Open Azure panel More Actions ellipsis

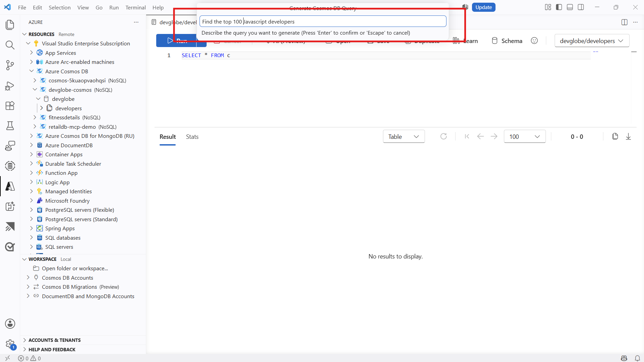[x=136, y=22]
